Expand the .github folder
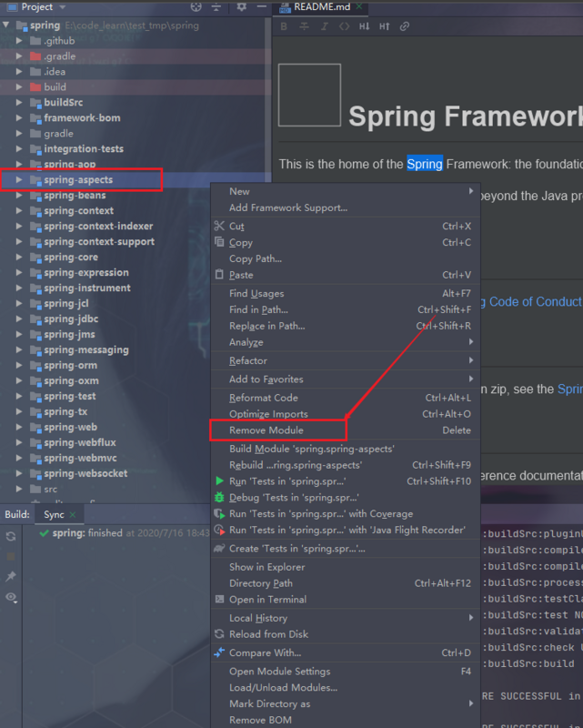Image resolution: width=583 pixels, height=728 pixels. coord(19,41)
